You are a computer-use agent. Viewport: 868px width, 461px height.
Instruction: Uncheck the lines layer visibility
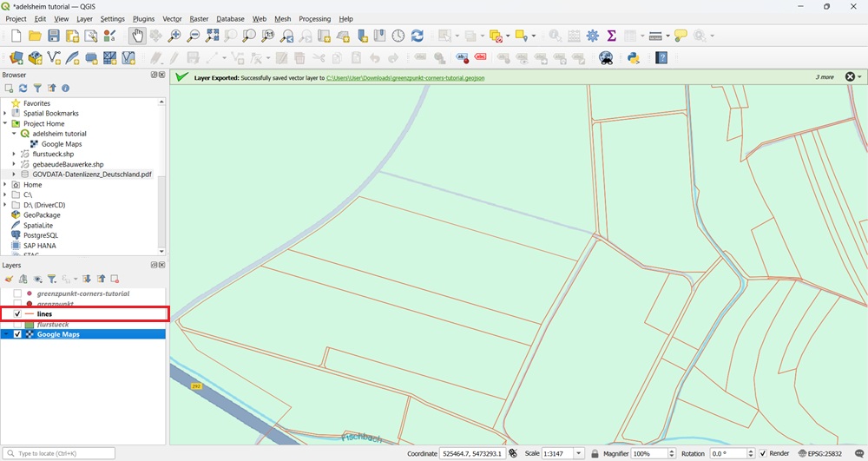point(17,313)
